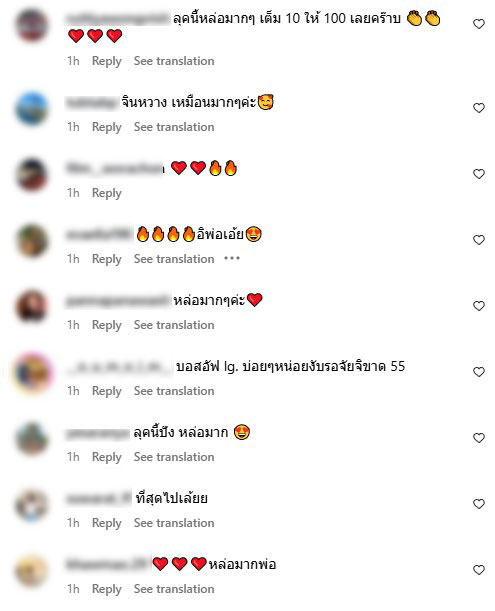This screenshot has height=611, width=495.
Task: Reply to the hearts and fire emoji comment
Action: (106, 193)
